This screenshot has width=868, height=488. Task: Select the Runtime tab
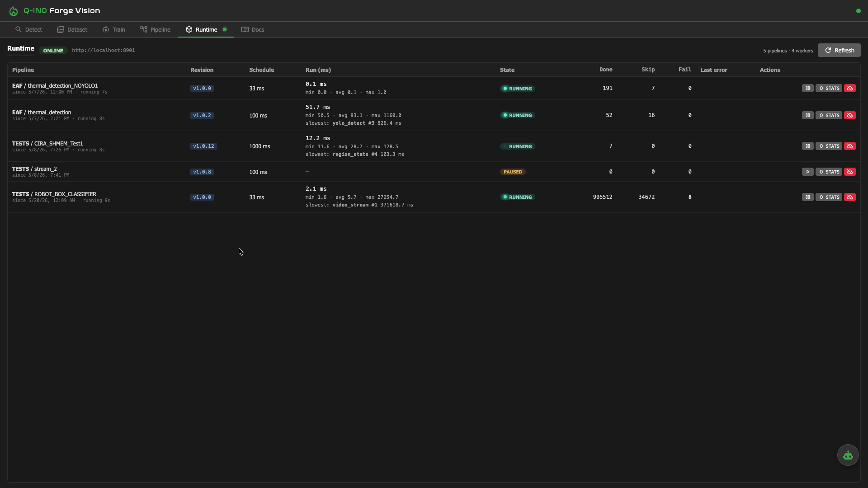pos(206,29)
